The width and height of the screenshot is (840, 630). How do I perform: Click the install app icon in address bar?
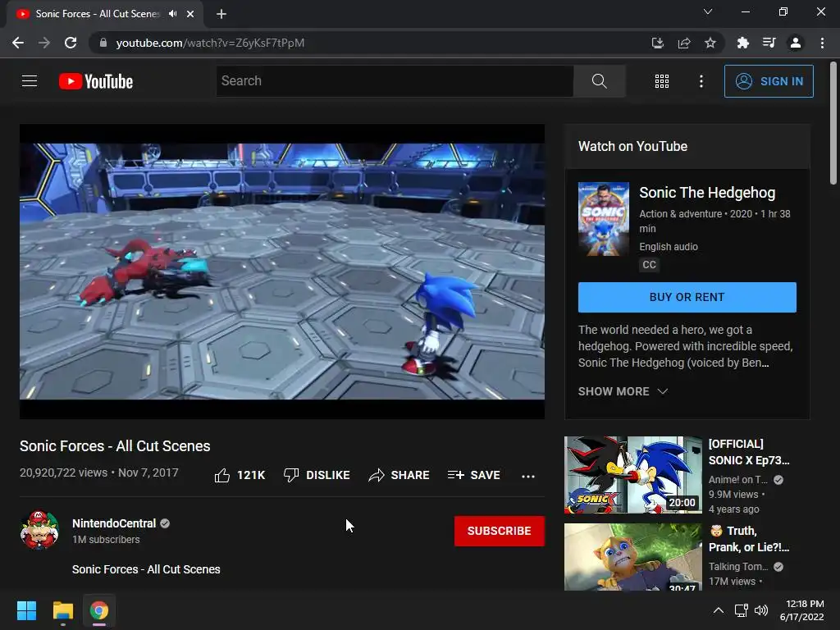pos(657,43)
